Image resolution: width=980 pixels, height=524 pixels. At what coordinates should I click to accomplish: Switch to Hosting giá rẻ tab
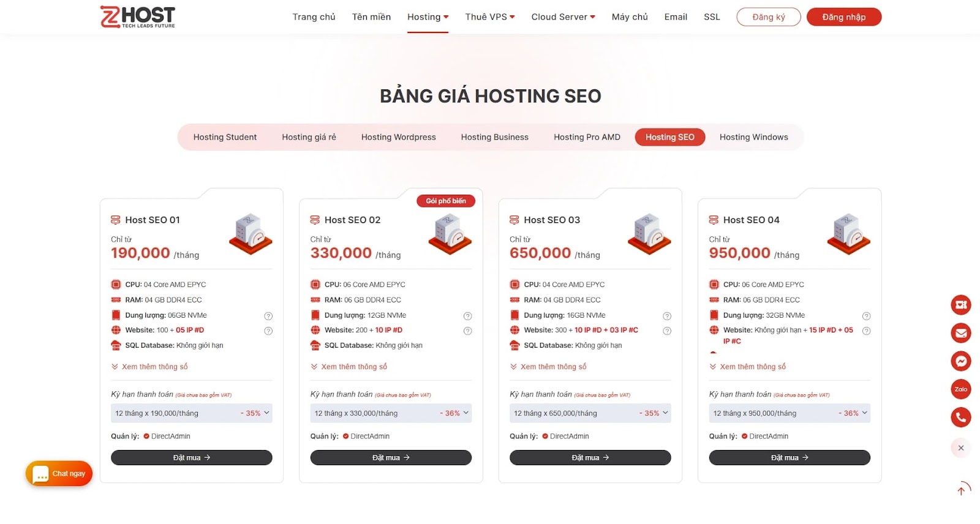pyautogui.click(x=309, y=137)
